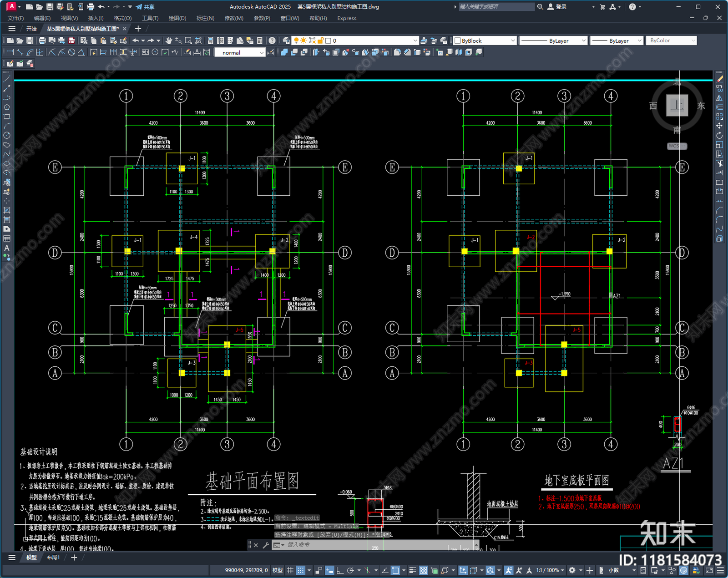Select the Arc Length dimension icon
The height and width of the screenshot is (578, 728).
(30, 52)
